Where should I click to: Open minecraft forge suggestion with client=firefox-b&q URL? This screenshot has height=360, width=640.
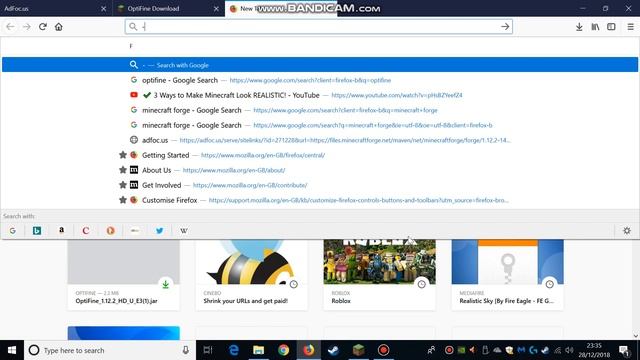click(x=320, y=110)
